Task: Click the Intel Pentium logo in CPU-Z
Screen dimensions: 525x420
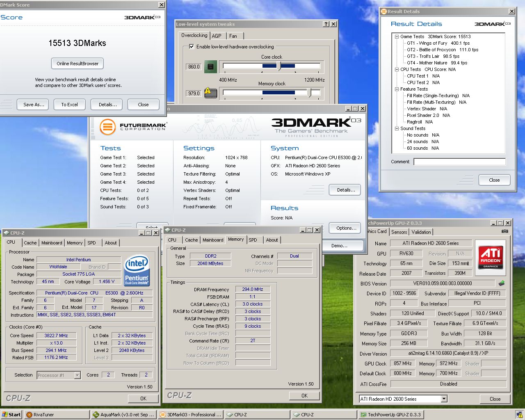Action: click(x=137, y=271)
